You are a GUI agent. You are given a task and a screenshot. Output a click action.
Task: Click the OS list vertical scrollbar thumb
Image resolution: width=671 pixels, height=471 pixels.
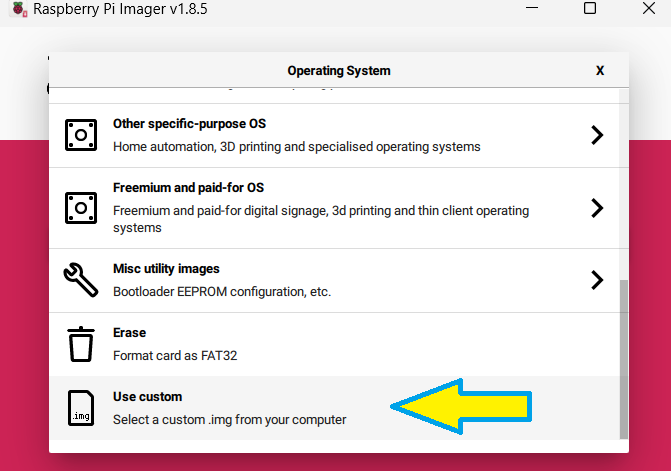[x=625, y=358]
